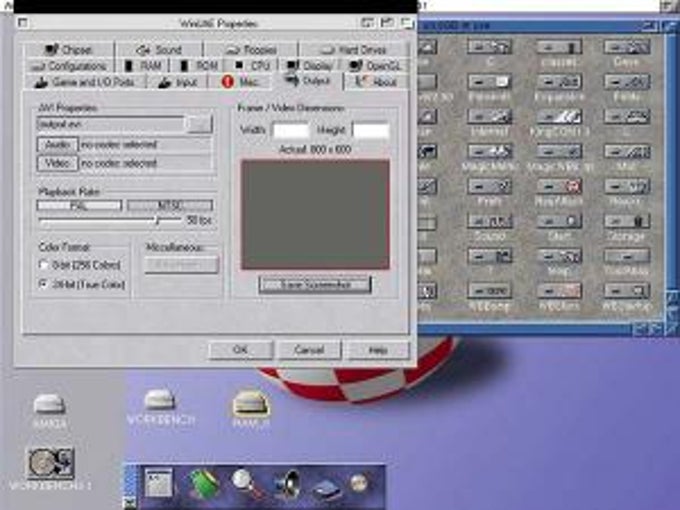
Task: Open the Sound drawer icon in the file window
Action: coord(490,221)
